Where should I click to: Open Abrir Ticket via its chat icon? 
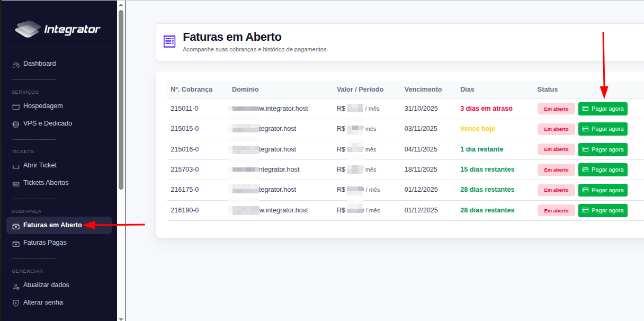(x=16, y=165)
